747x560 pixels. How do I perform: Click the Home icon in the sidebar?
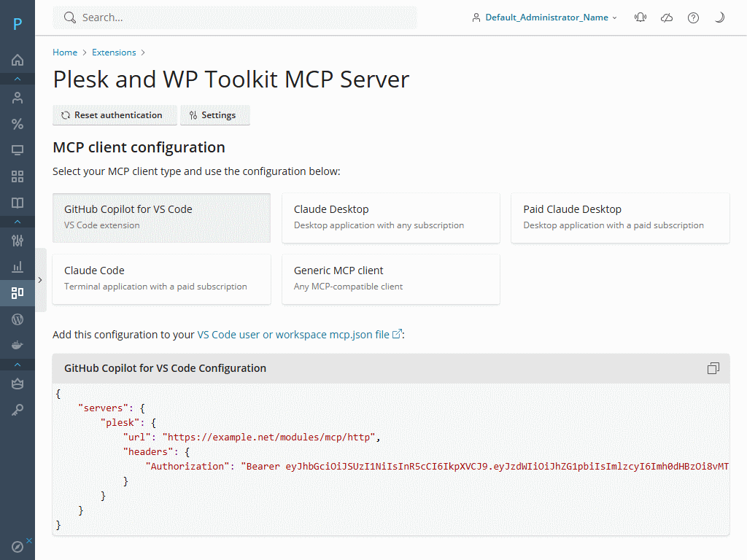(x=18, y=60)
